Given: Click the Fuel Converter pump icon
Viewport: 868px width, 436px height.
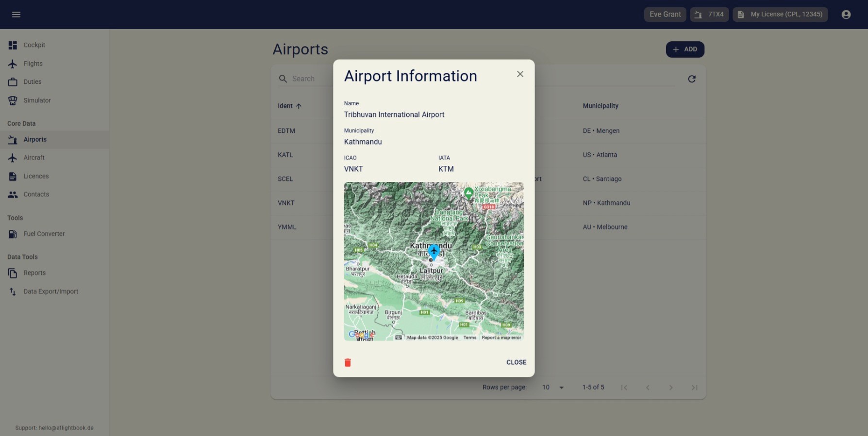Looking at the screenshot, I should pos(13,234).
